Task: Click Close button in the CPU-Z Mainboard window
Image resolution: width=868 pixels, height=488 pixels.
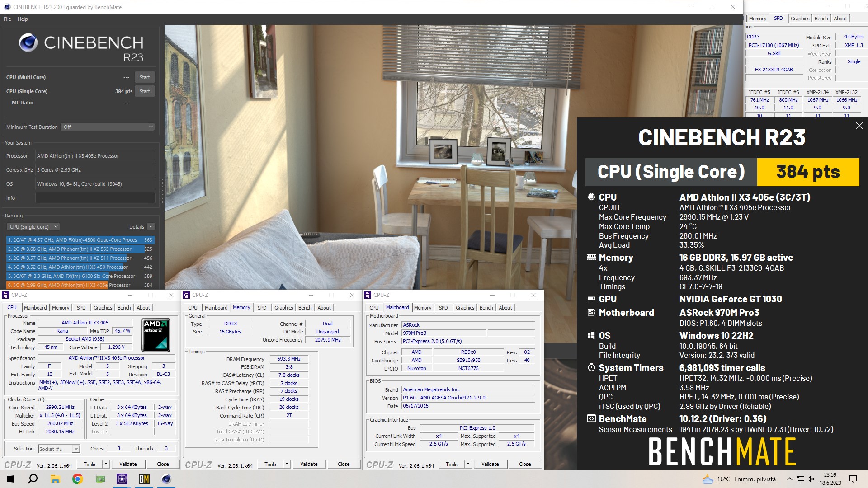Action: coord(525,464)
